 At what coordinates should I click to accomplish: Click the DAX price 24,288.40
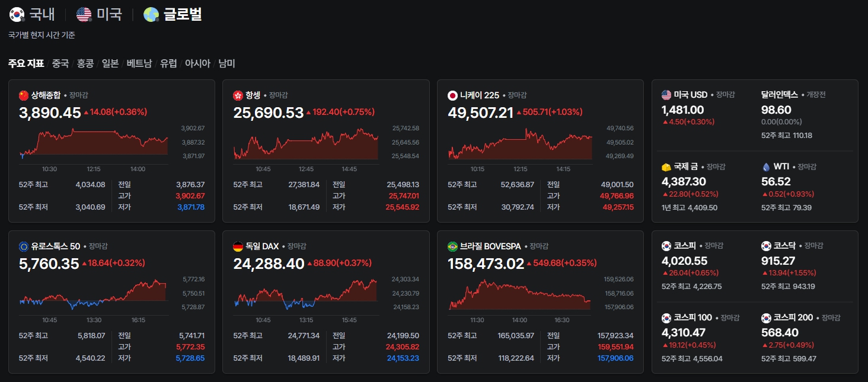(269, 264)
